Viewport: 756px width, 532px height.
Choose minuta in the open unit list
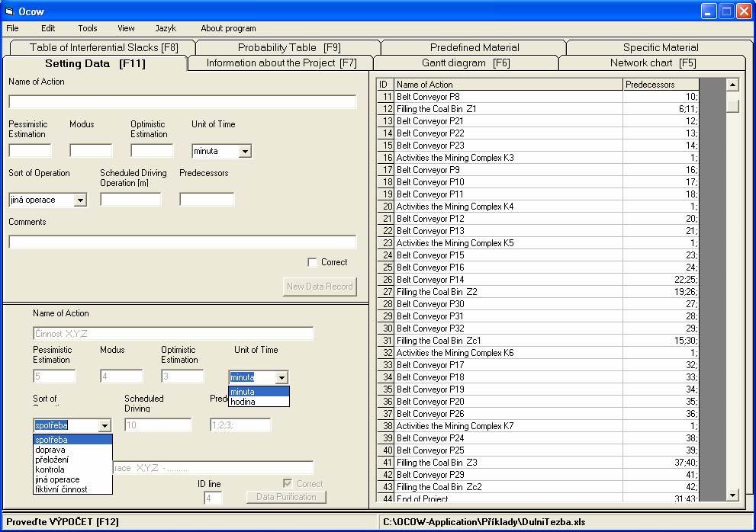(x=259, y=392)
